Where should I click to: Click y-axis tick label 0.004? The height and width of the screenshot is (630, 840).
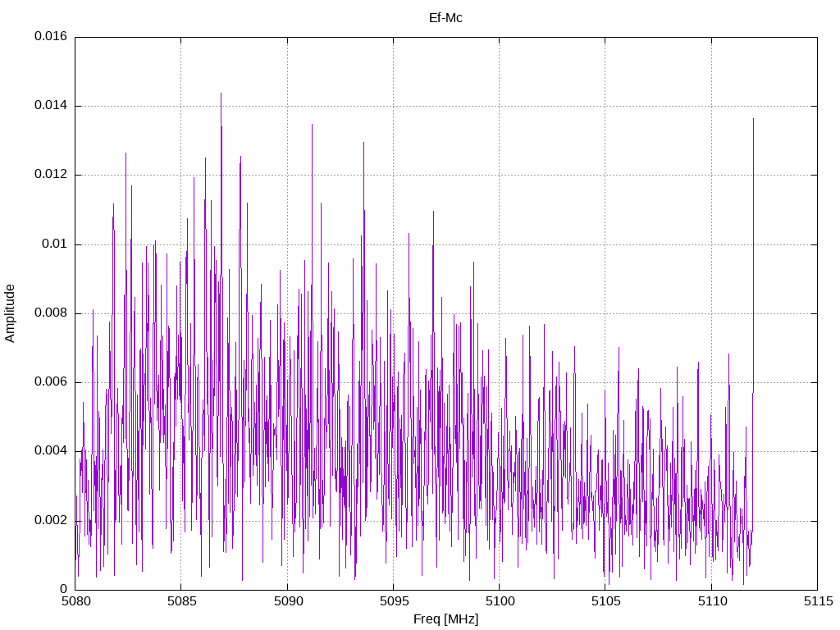click(x=51, y=451)
